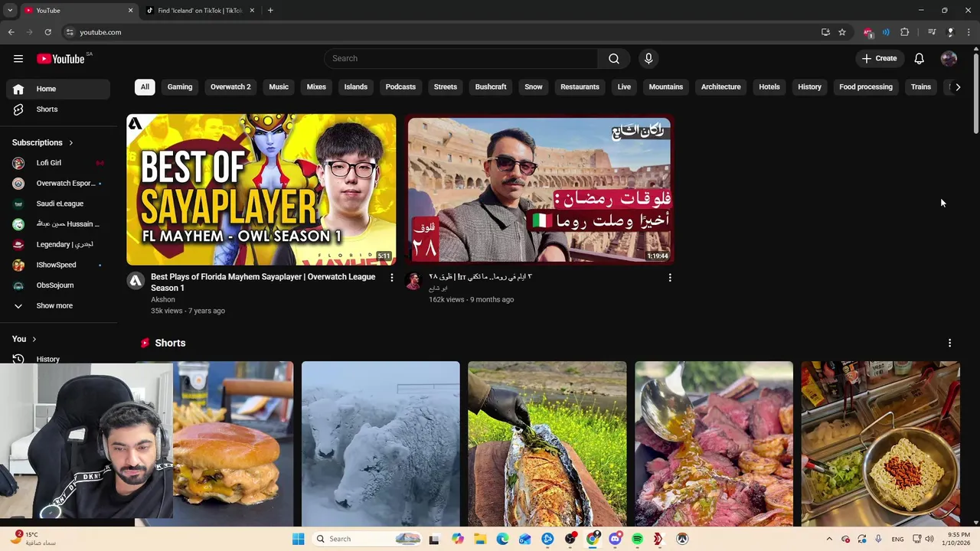Image resolution: width=980 pixels, height=551 pixels.
Task: Open the YouTube hamburger guide menu
Action: (x=18, y=58)
